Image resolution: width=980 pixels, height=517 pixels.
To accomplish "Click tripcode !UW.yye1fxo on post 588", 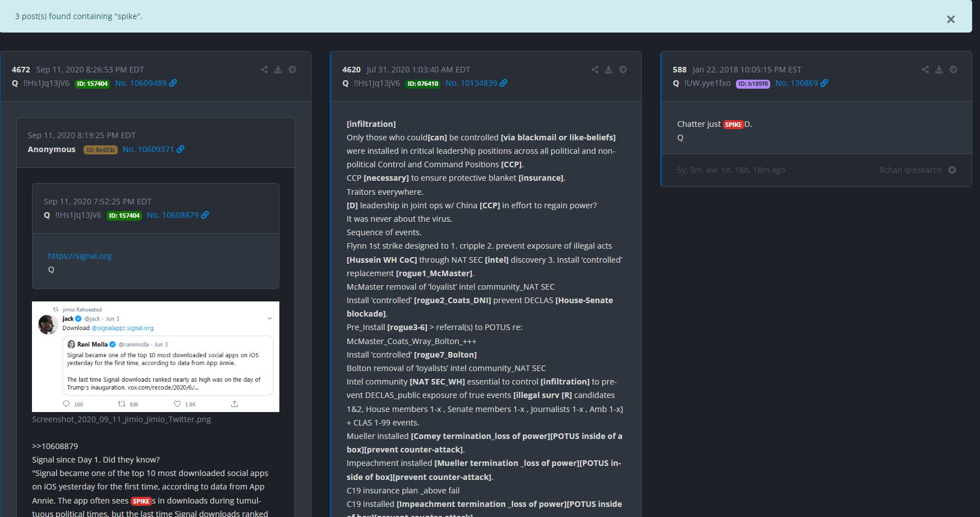I will tap(707, 83).
